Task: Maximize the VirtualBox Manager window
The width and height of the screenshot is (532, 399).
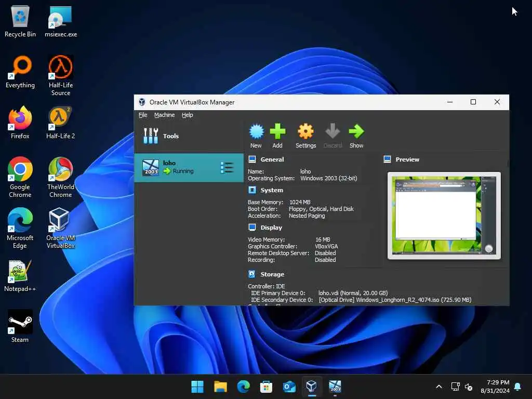Action: (x=473, y=102)
